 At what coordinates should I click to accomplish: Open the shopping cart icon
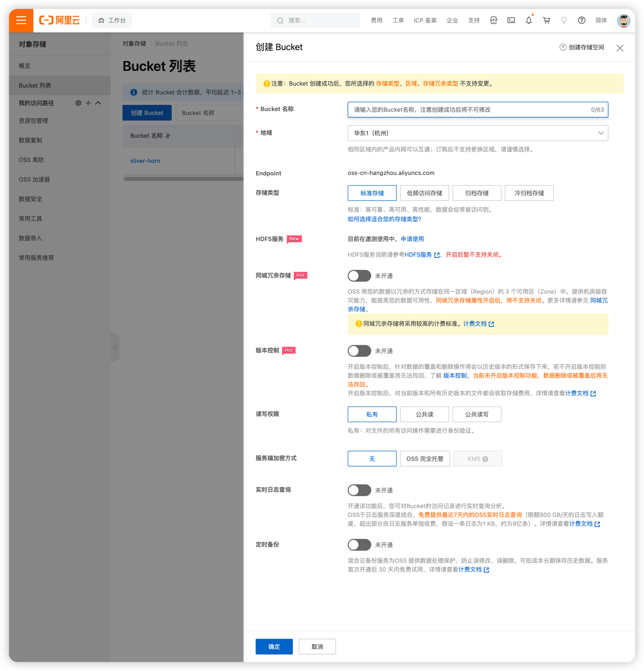tap(546, 21)
